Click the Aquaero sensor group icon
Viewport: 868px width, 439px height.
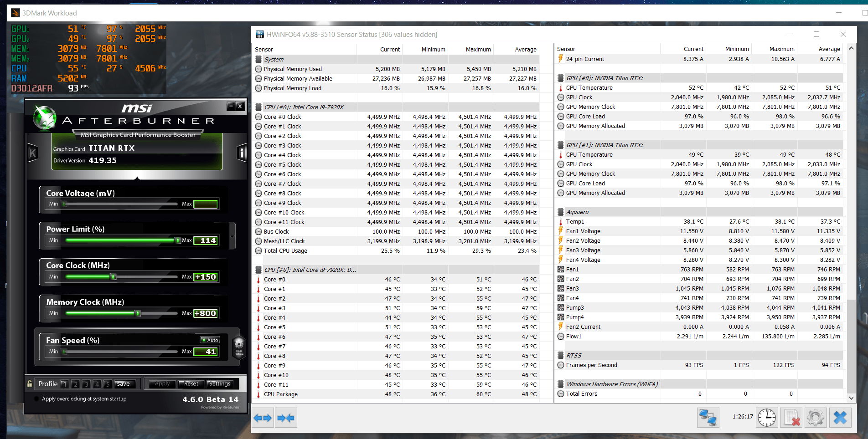click(x=561, y=212)
